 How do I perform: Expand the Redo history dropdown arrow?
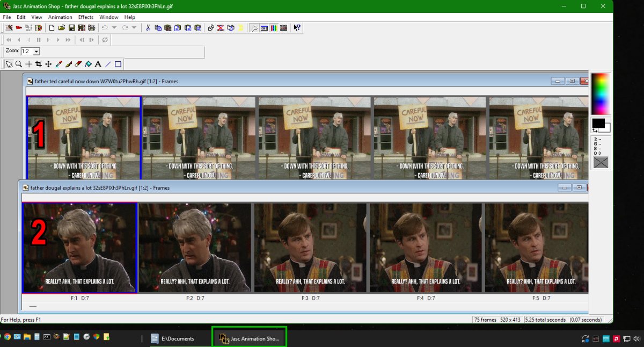tap(134, 27)
